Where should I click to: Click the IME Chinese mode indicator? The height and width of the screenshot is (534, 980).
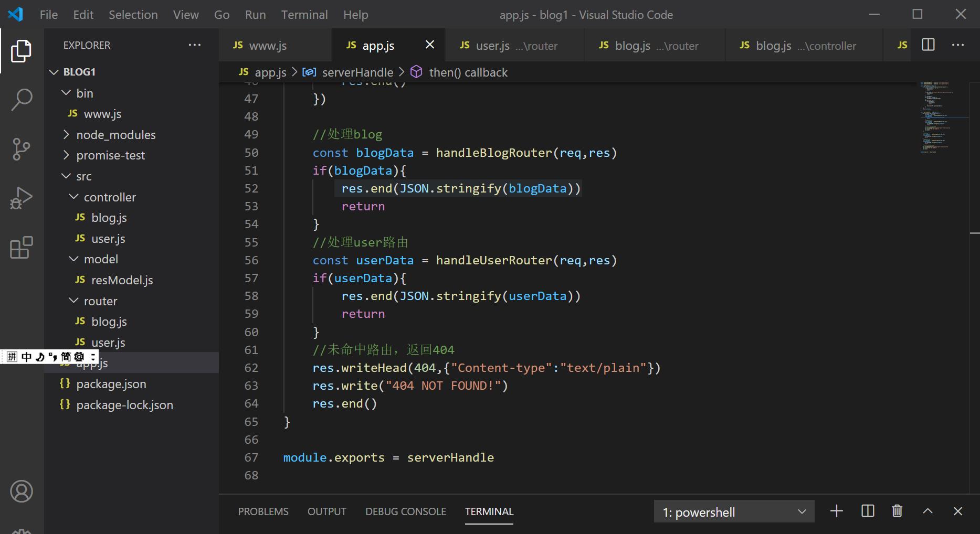click(26, 357)
